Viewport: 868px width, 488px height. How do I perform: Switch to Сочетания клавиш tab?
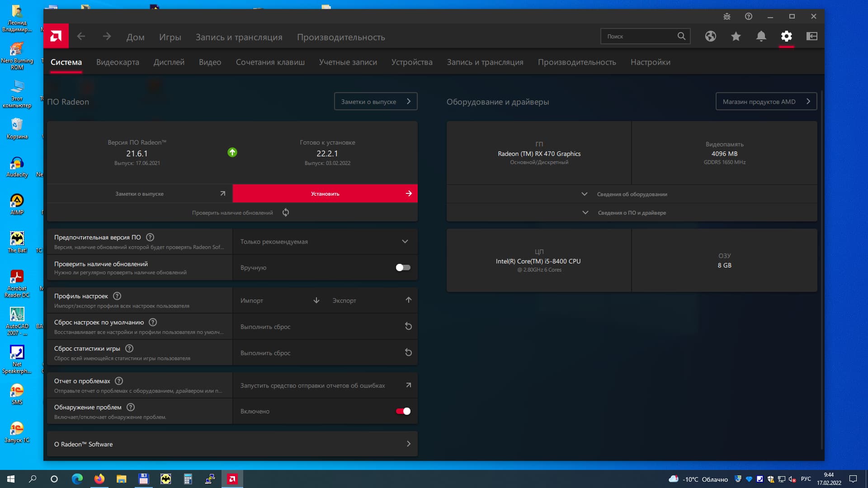(x=270, y=62)
